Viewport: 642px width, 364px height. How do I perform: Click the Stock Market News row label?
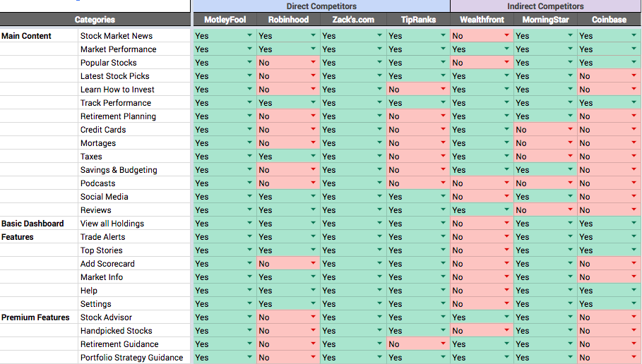tap(117, 35)
